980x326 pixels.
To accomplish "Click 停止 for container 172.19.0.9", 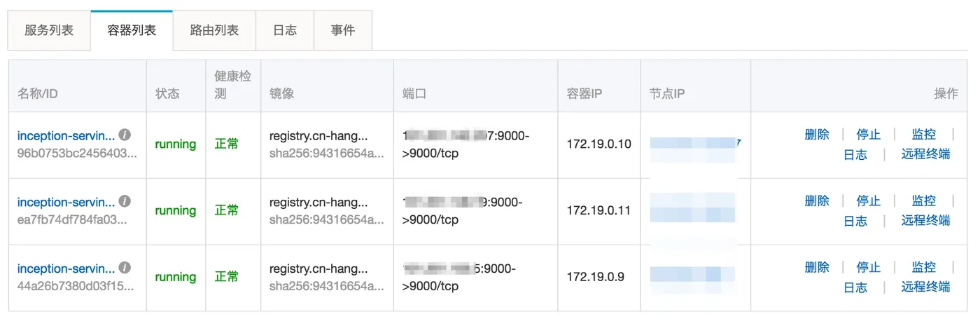I will pos(869,267).
